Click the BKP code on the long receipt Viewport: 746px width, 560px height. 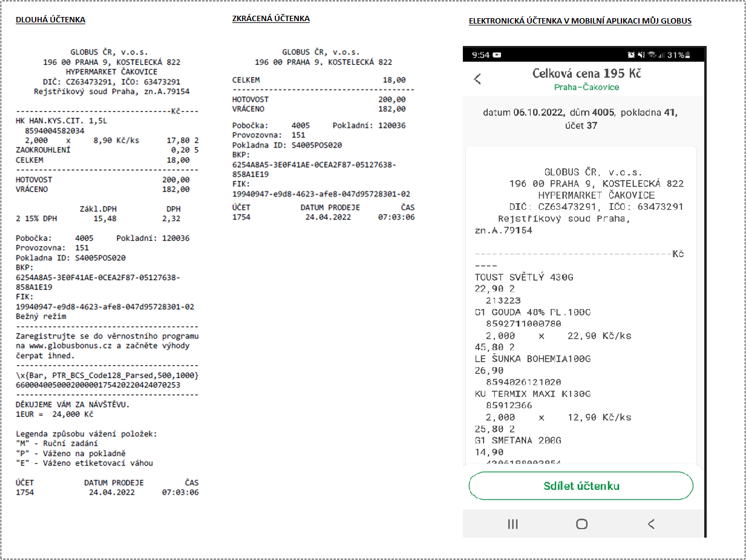point(97,282)
